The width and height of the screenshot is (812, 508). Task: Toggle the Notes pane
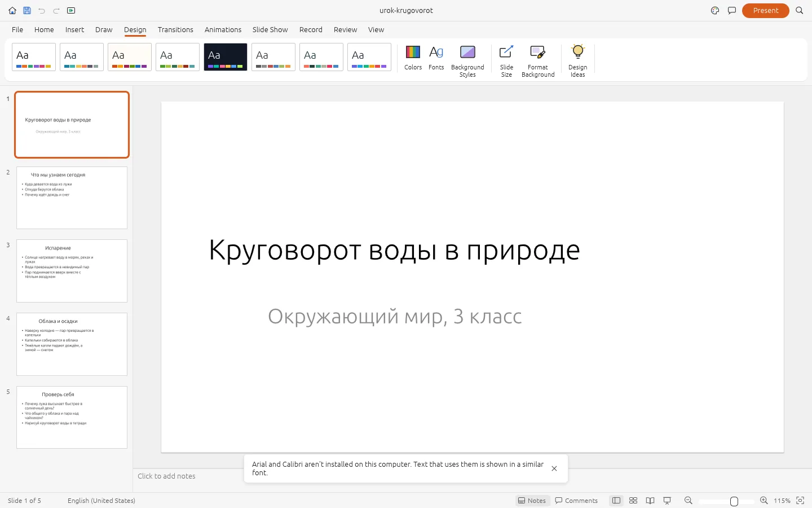(532, 501)
